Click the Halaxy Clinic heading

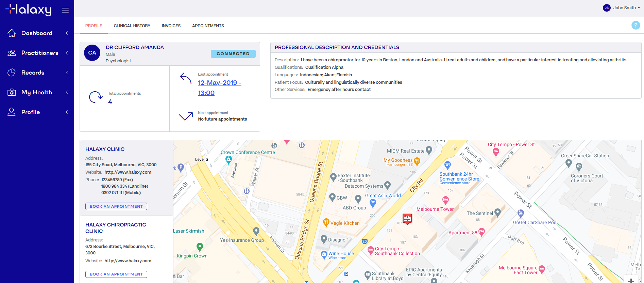[105, 149]
